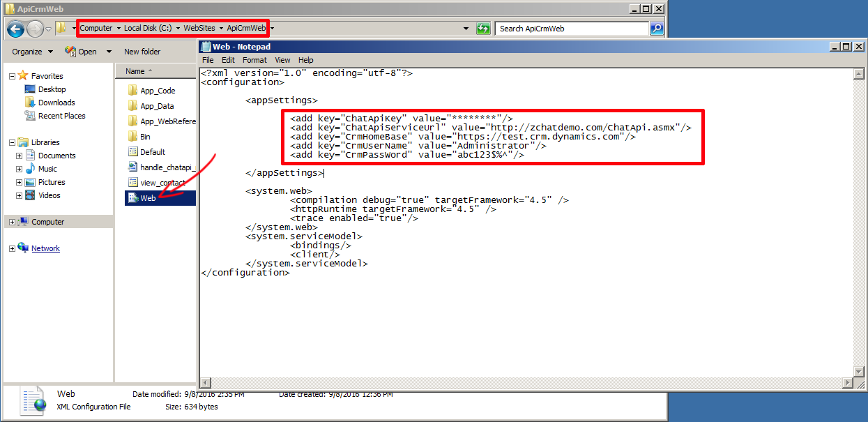Viewport: 868px width, 422px height.
Task: Click the Forward navigation arrow in Explorer
Action: 35,29
